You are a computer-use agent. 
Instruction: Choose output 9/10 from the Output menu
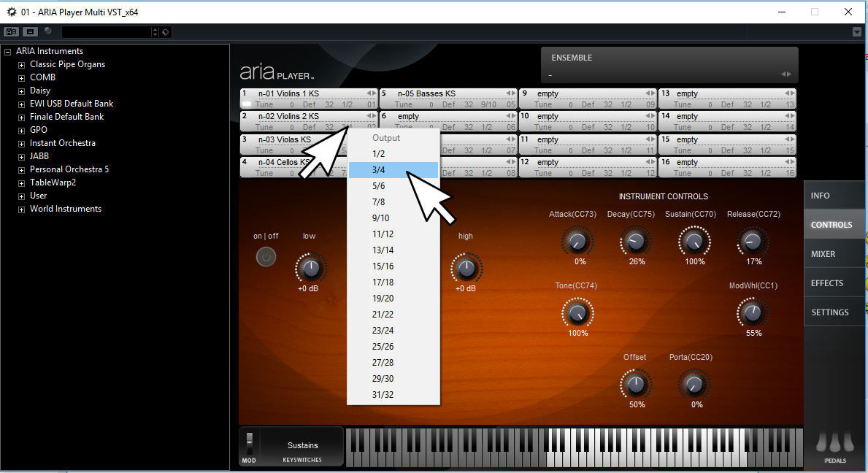[x=393, y=218]
